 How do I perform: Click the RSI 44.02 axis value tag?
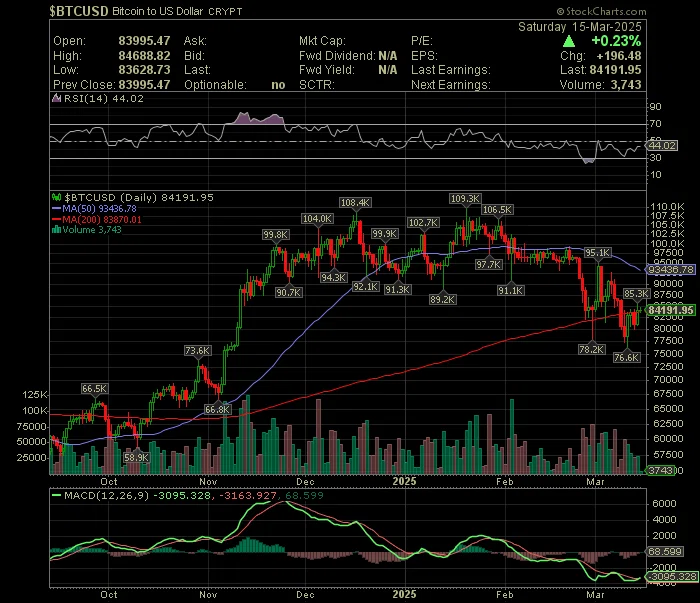tap(662, 146)
